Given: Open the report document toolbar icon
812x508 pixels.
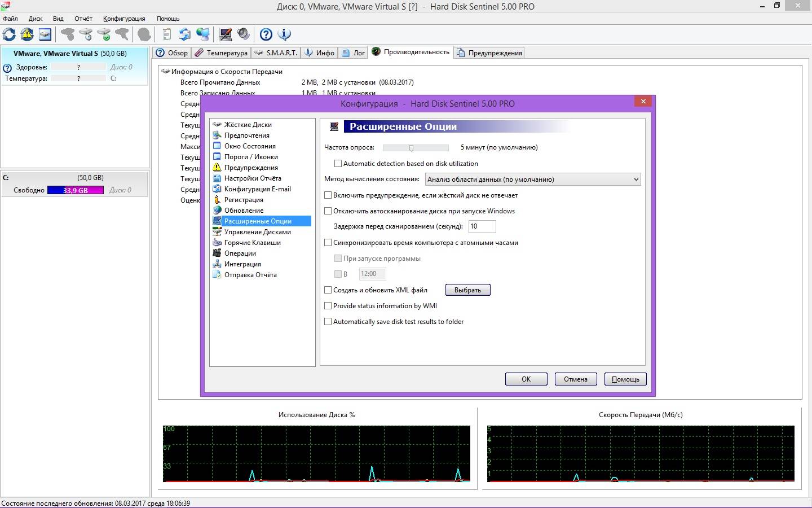Looking at the screenshot, I should tap(166, 34).
